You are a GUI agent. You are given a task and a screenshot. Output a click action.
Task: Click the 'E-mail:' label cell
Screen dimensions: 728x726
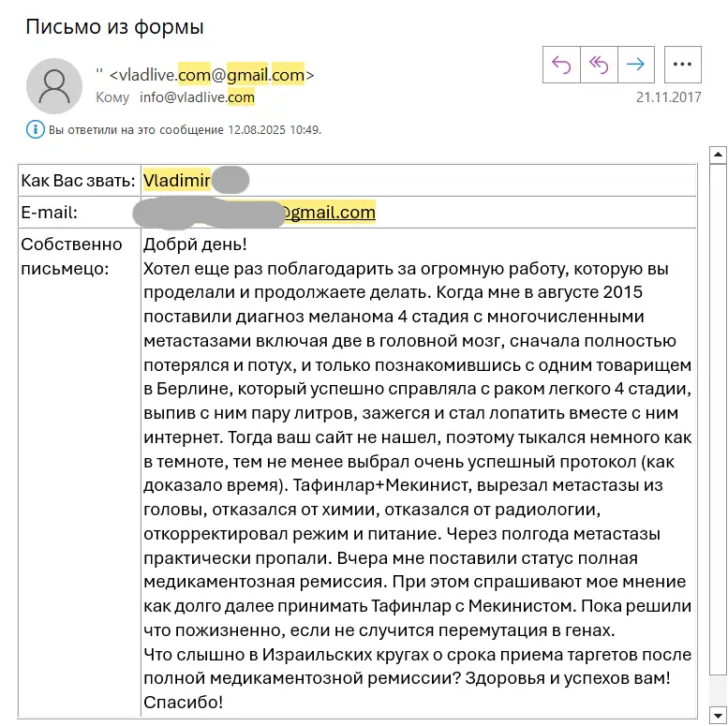tap(80, 212)
